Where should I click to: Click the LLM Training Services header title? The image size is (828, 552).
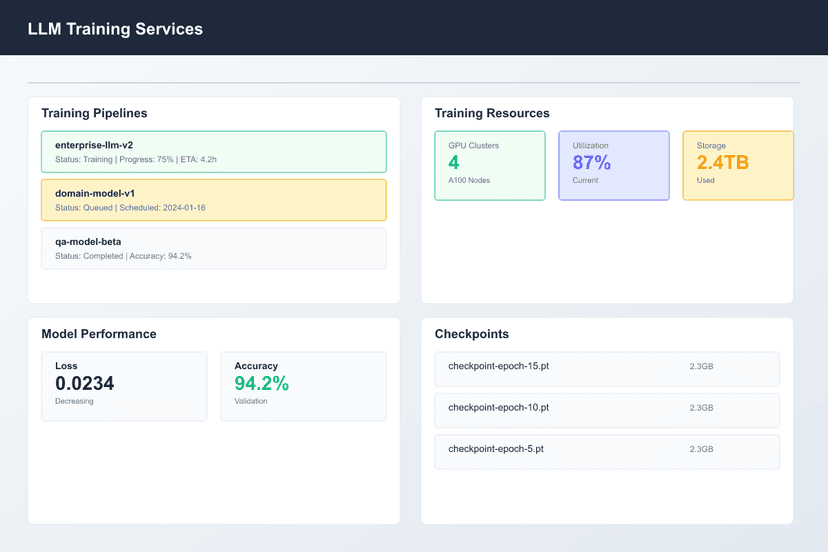(115, 29)
